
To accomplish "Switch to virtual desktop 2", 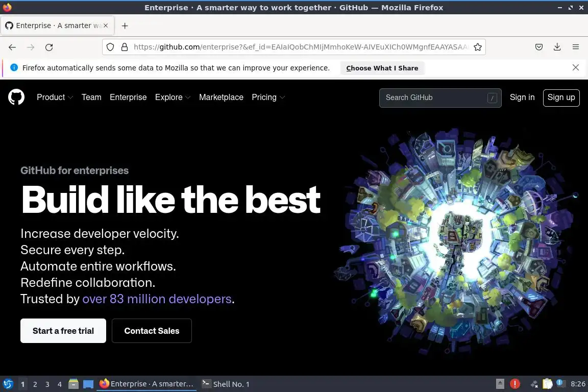I will 35,384.
